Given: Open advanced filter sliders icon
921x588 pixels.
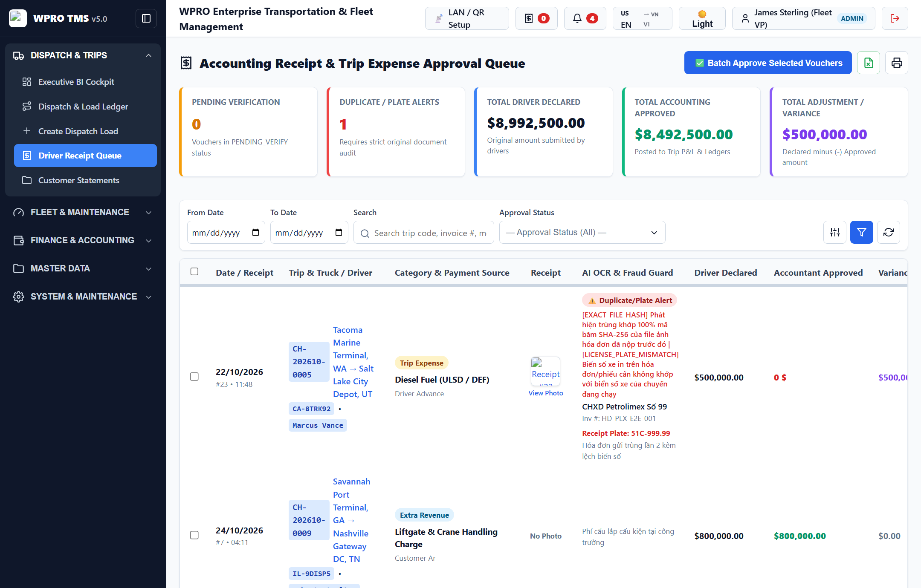Looking at the screenshot, I should coord(835,232).
